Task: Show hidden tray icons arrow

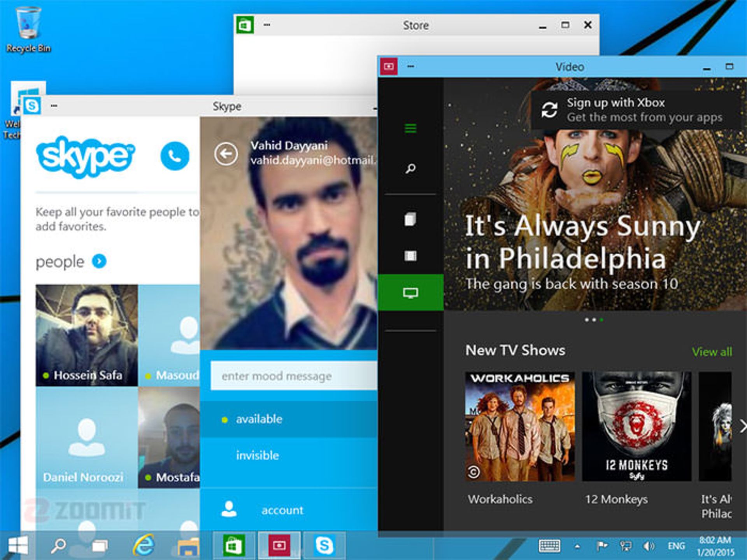Action: [577, 546]
